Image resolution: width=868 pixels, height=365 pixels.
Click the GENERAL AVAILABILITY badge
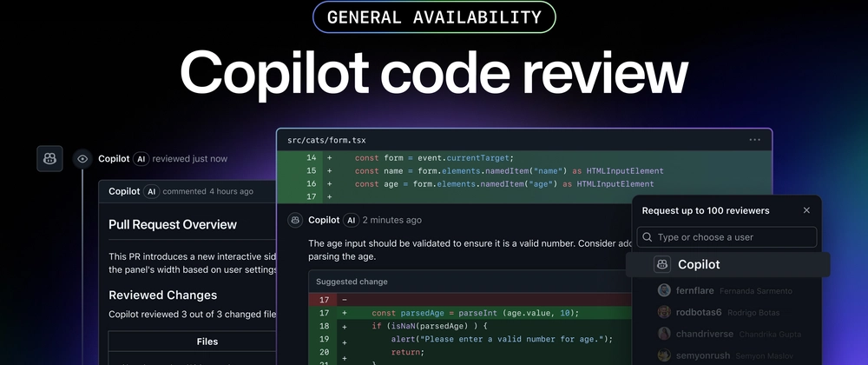(434, 17)
